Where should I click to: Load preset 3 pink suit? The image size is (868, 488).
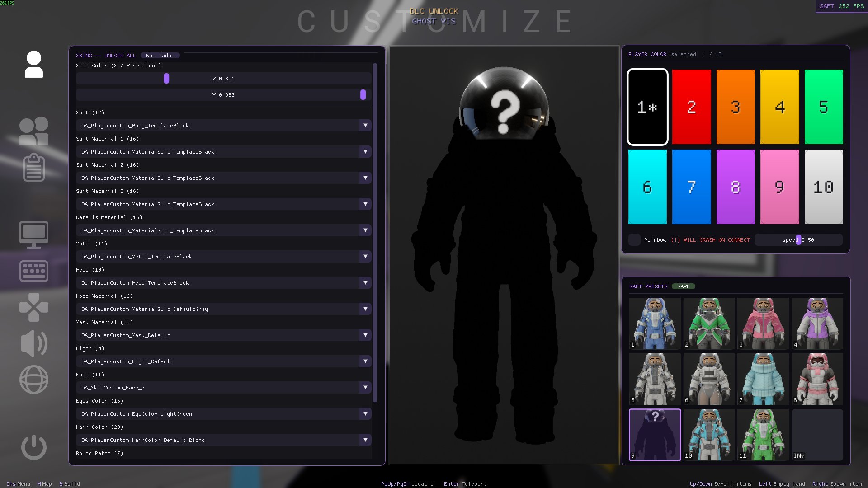[x=763, y=324]
